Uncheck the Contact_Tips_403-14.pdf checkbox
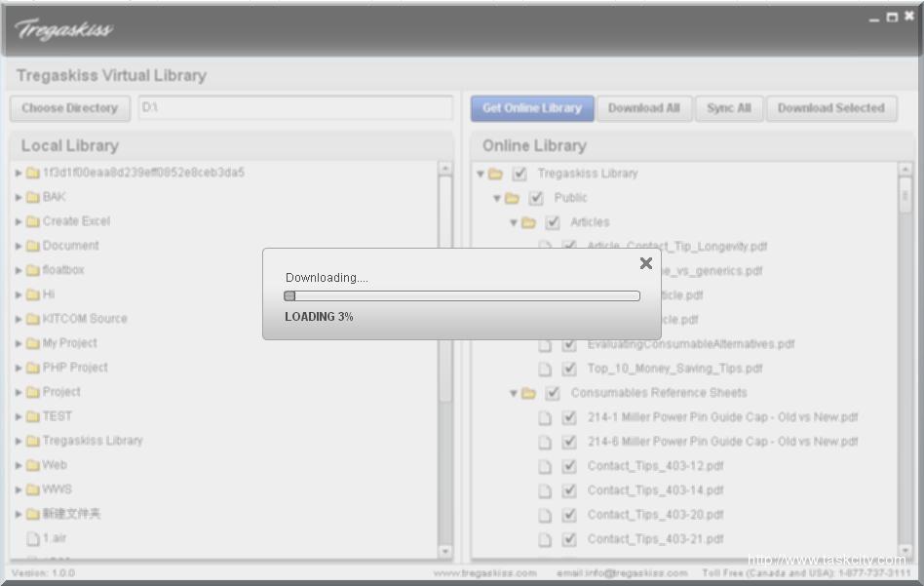Screen dimensions: 924x586 568,490
